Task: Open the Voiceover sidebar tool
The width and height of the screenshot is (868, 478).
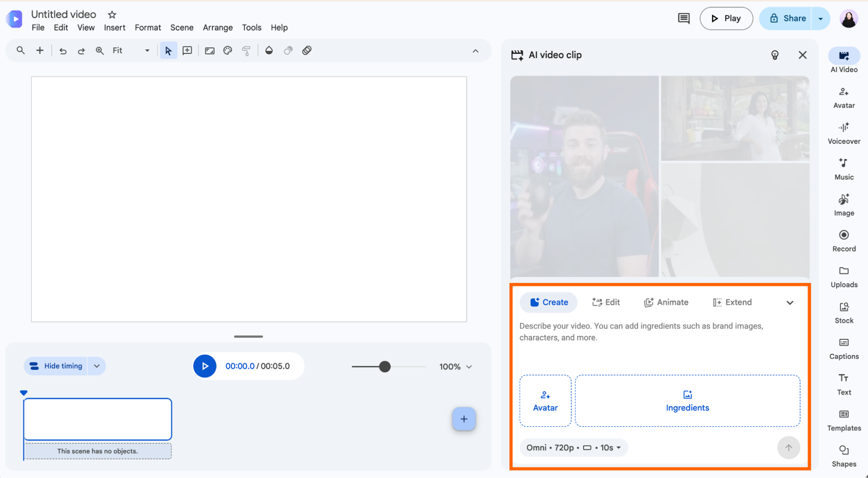Action: 844,133
